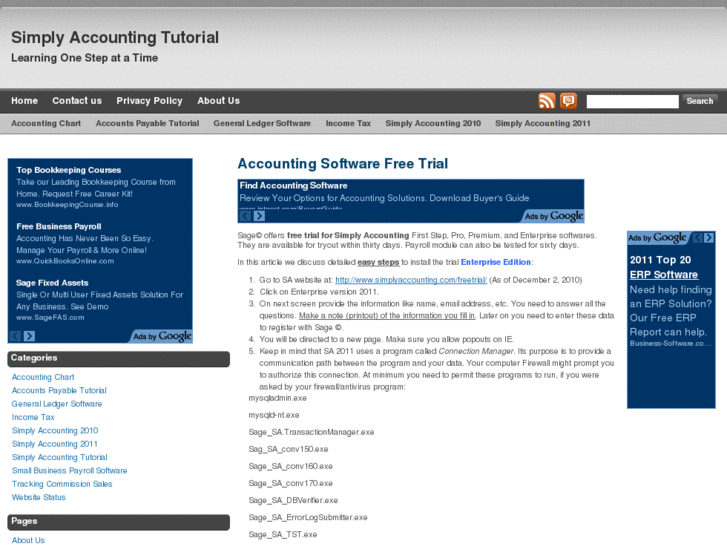Open Find Accounting Software ad title
727x545 pixels.
click(293, 186)
